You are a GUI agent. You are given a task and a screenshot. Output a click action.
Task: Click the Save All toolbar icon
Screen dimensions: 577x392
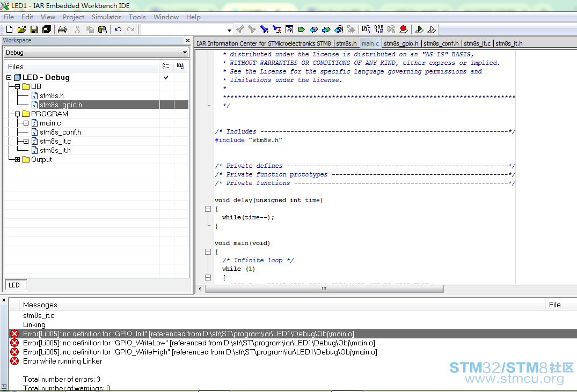[47, 29]
